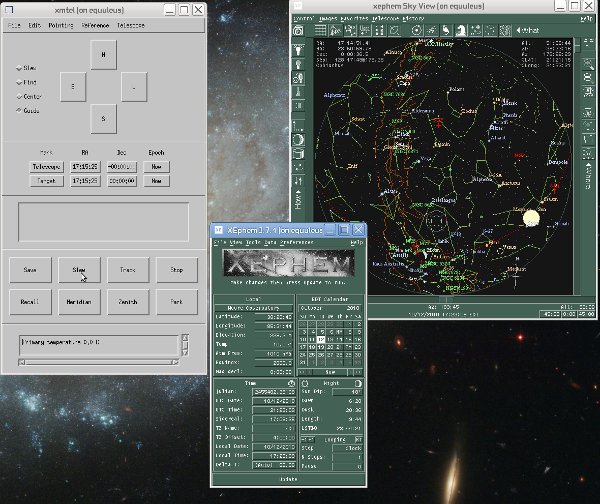Image resolution: width=600 pixels, height=504 pixels.
Task: Click the flip arrows icon above How
Action: click(298, 181)
